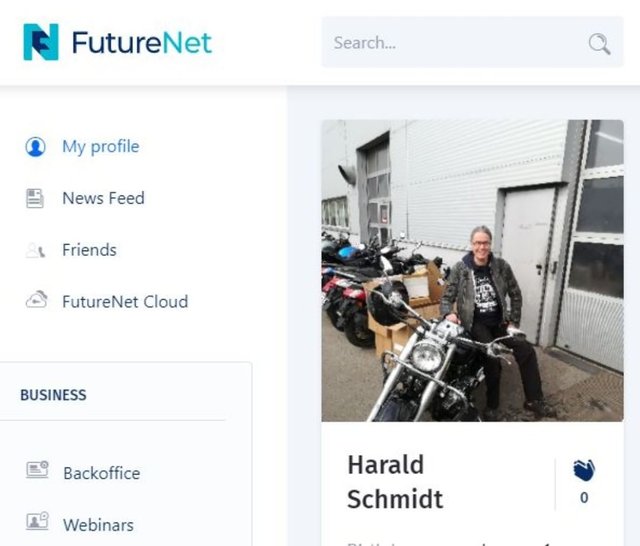Open the Backoffice section

tap(101, 473)
